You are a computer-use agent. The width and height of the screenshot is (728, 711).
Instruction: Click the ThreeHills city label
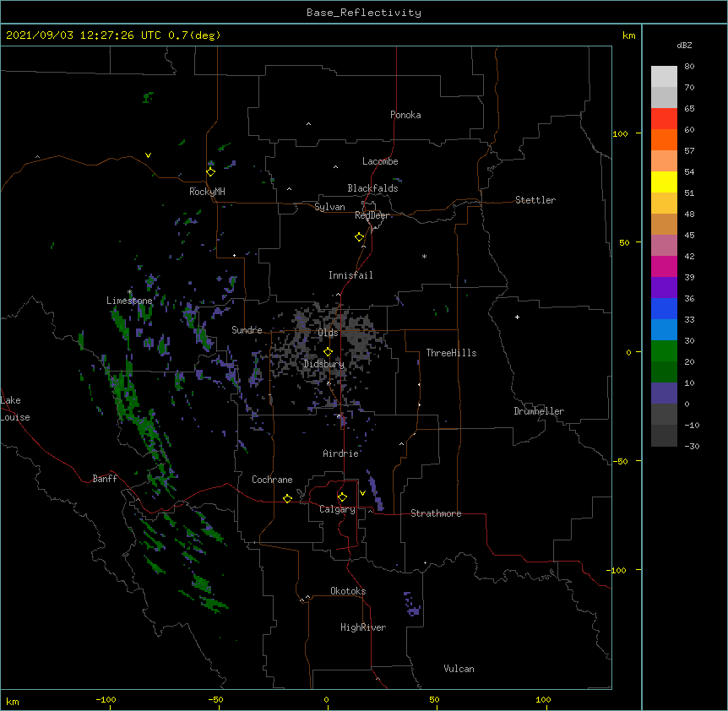451,353
